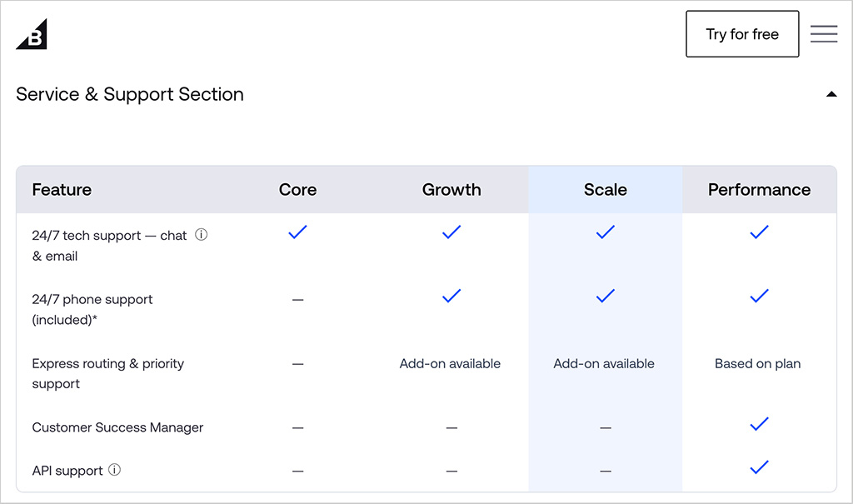853x504 pixels.
Task: Click Core checkmark for 24/7 tech support
Action: 297,232
